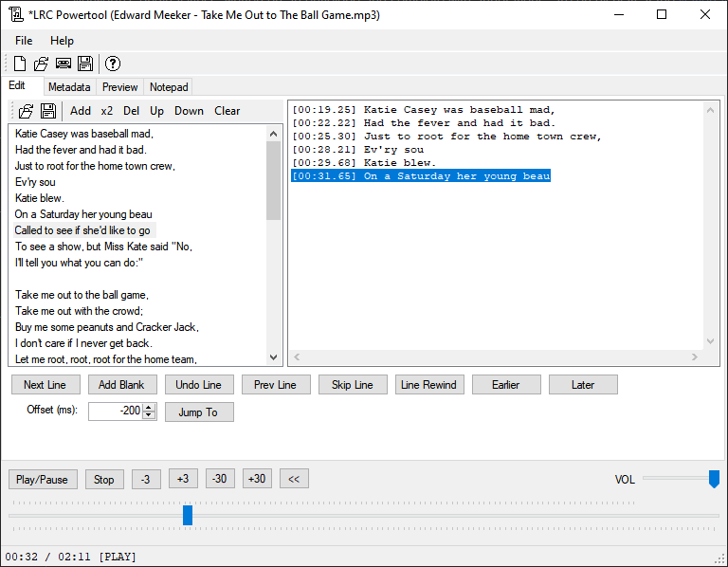Click Del to delete a line
728x567 pixels.
click(x=132, y=111)
